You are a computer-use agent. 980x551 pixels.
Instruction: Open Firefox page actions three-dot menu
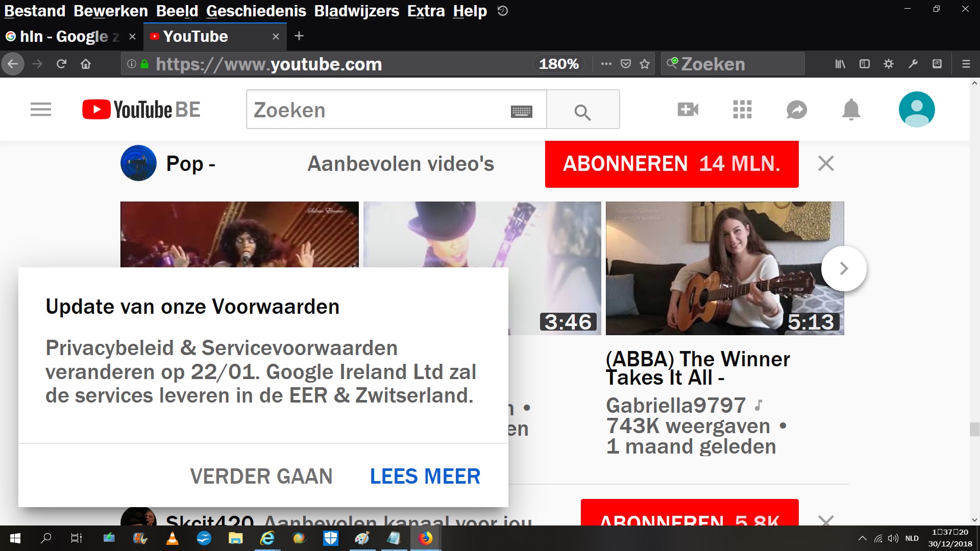(606, 64)
